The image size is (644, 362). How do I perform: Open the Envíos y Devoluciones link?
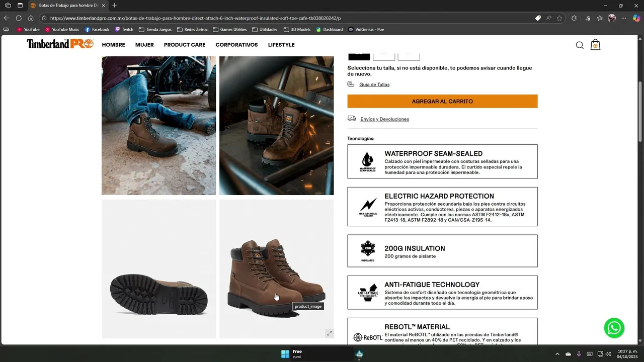(384, 119)
